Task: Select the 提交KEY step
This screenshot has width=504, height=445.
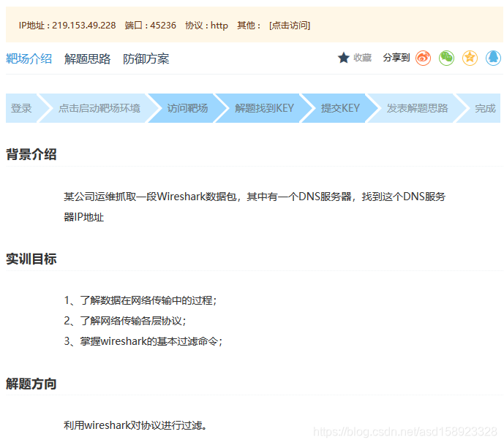Action: click(340, 108)
